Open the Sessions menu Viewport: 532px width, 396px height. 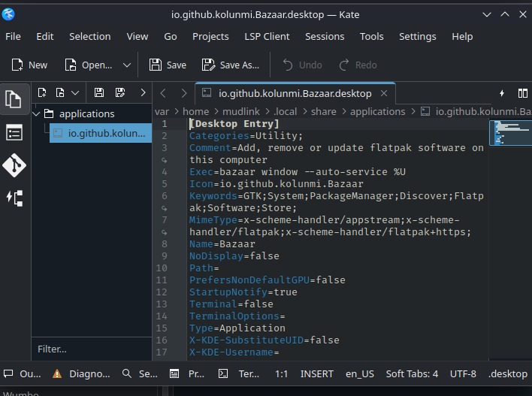(325, 36)
